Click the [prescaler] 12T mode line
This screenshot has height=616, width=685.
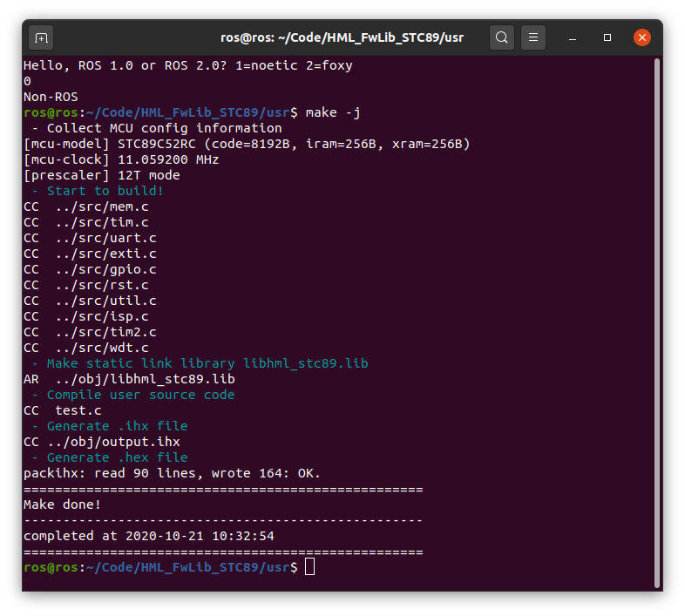point(102,176)
